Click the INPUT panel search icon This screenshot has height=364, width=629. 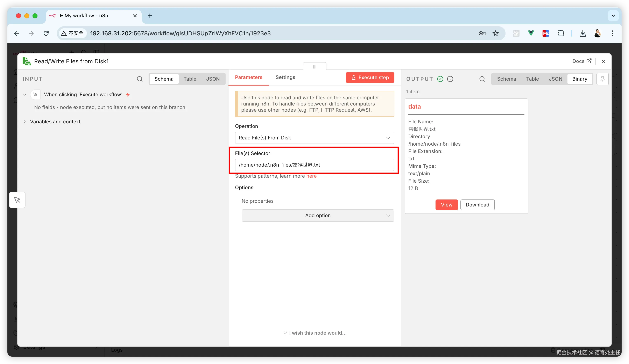[140, 79]
